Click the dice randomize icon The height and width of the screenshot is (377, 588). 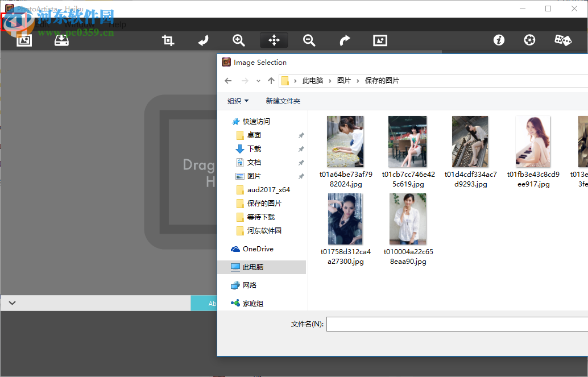(562, 40)
